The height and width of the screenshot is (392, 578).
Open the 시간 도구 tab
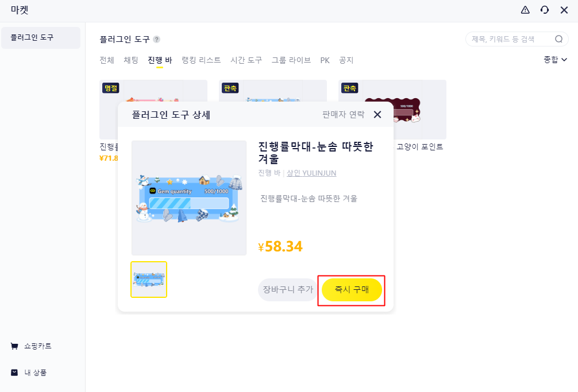tap(246, 60)
